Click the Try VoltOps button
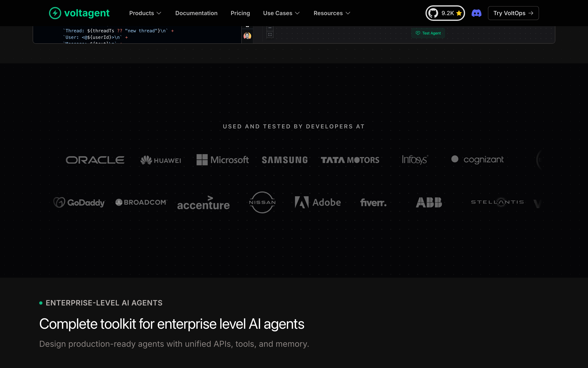Viewport: 588px width, 368px height. (513, 13)
